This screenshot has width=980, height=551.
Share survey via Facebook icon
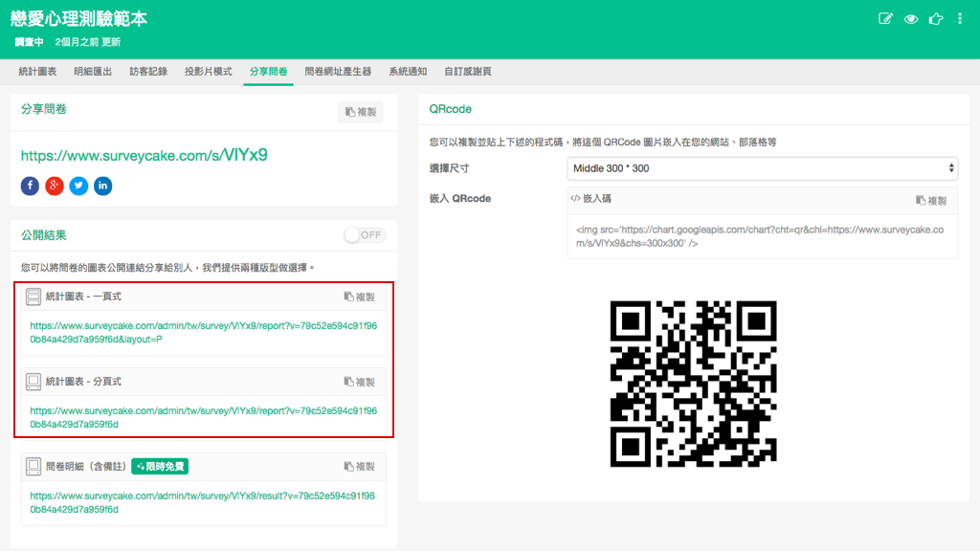[x=30, y=186]
